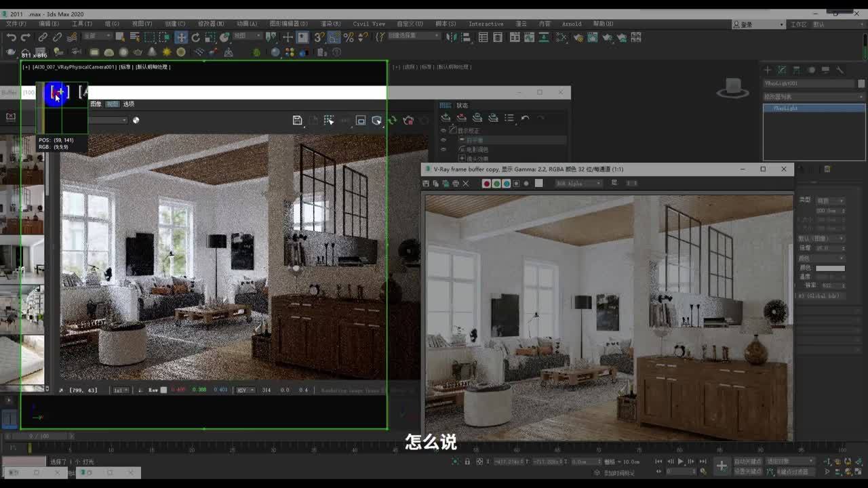The height and width of the screenshot is (488, 868).
Task: Open the Layer Explorer icon
Action: point(498,38)
